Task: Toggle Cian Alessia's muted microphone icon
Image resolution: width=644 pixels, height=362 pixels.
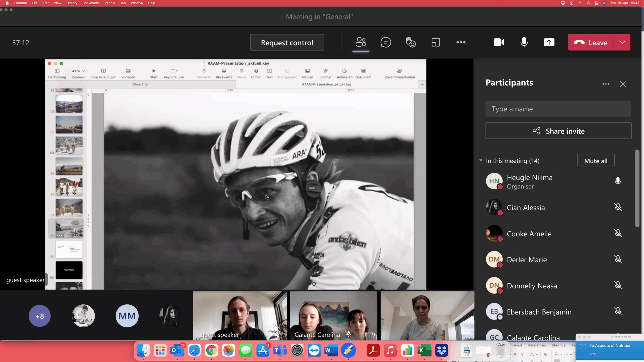Action: click(x=618, y=207)
